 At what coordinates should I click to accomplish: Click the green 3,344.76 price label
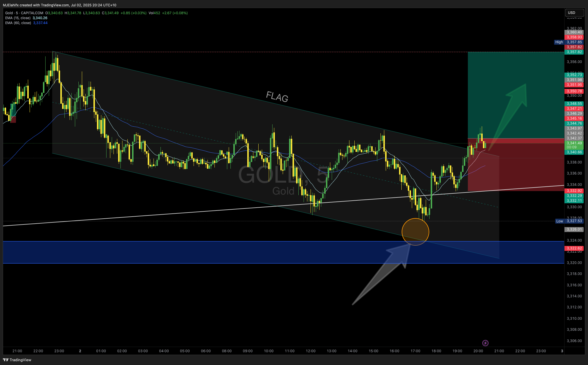pyautogui.click(x=574, y=123)
